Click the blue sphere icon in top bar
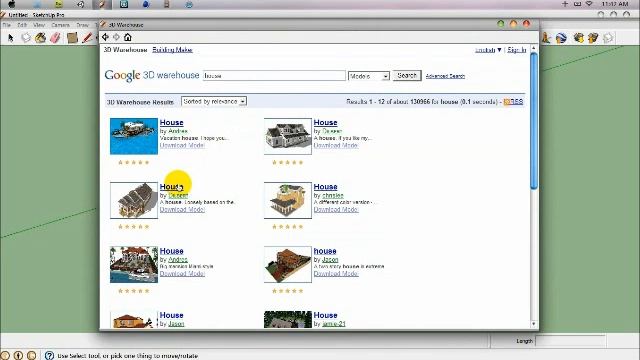The image size is (640, 360). coord(146,4)
